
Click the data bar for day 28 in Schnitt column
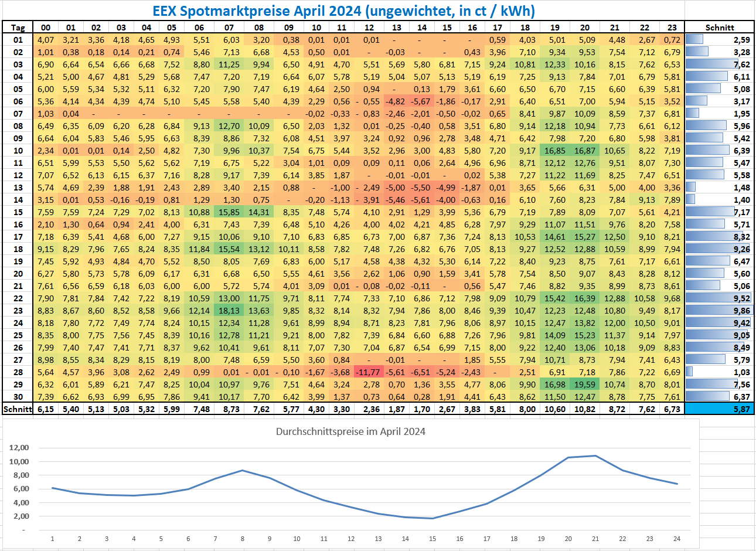point(689,372)
